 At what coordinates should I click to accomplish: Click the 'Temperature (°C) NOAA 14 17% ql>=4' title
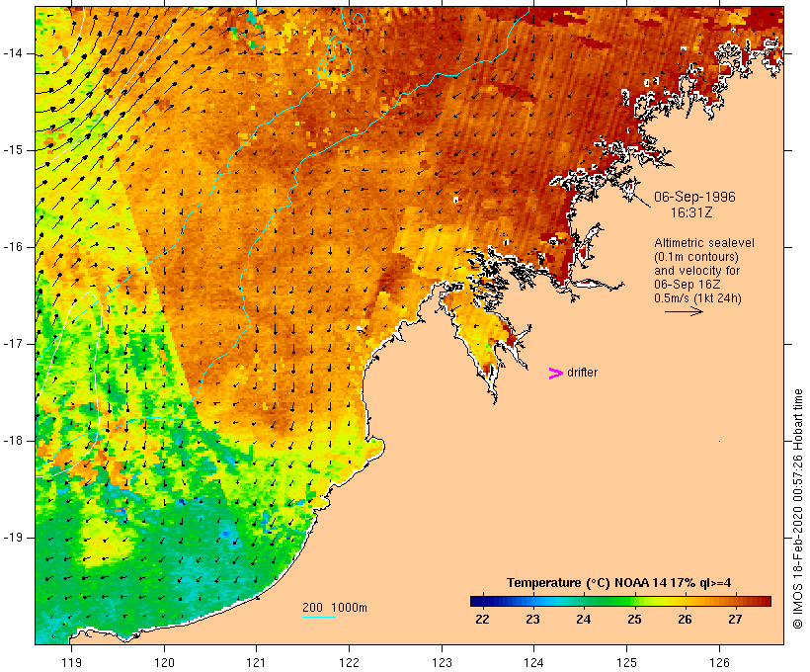tap(619, 583)
